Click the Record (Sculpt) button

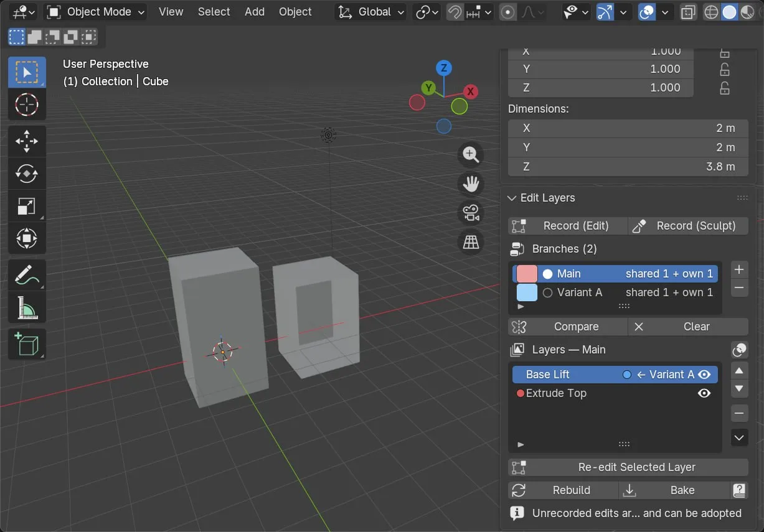click(688, 226)
